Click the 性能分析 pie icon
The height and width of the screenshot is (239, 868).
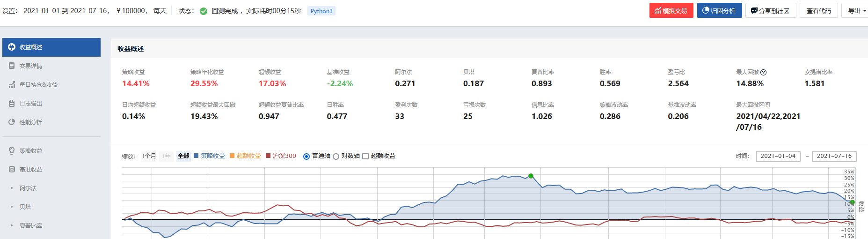tap(12, 122)
